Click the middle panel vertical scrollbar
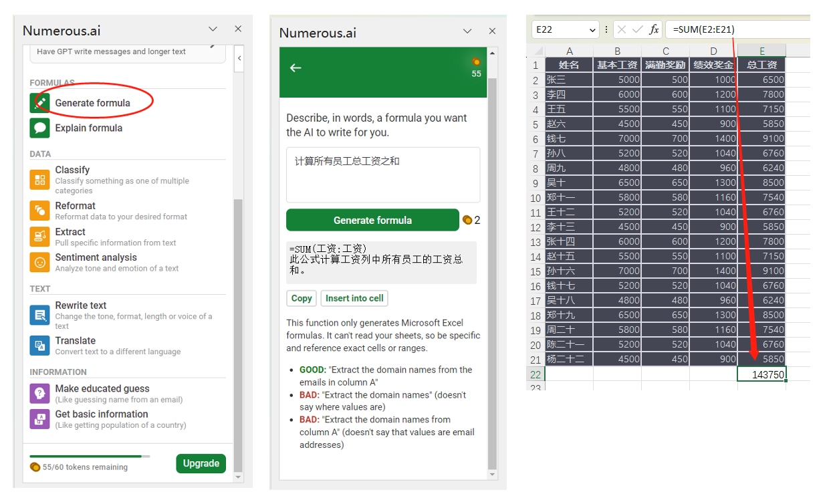Screen dimensions: 831x504 pos(493,274)
